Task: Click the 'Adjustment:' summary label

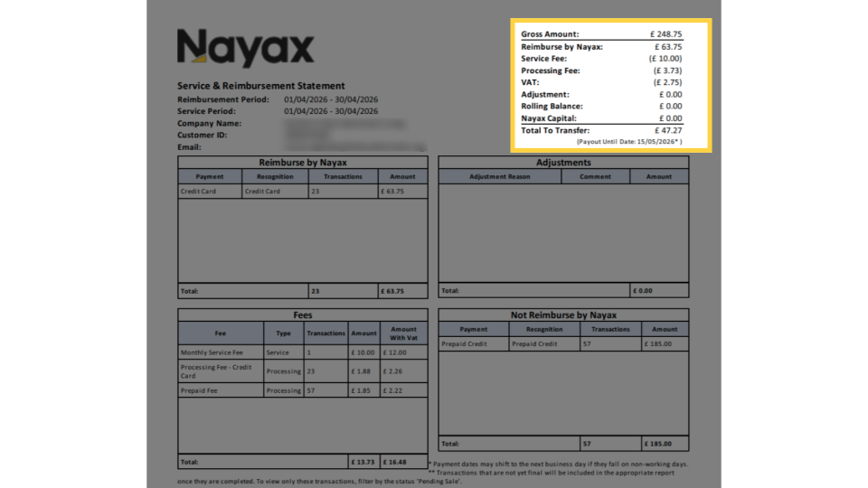Action: point(544,95)
